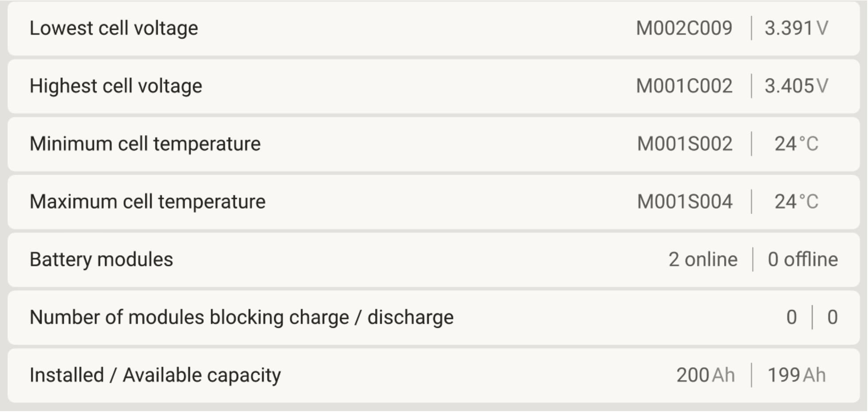This screenshot has height=412, width=868.
Task: Click the 3.405 V voltage value
Action: pos(796,86)
